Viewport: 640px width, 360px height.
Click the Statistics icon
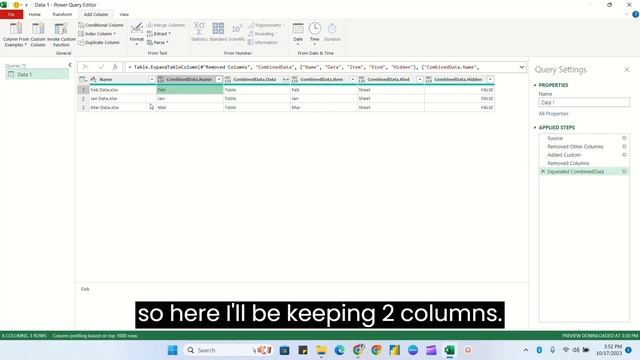199,29
